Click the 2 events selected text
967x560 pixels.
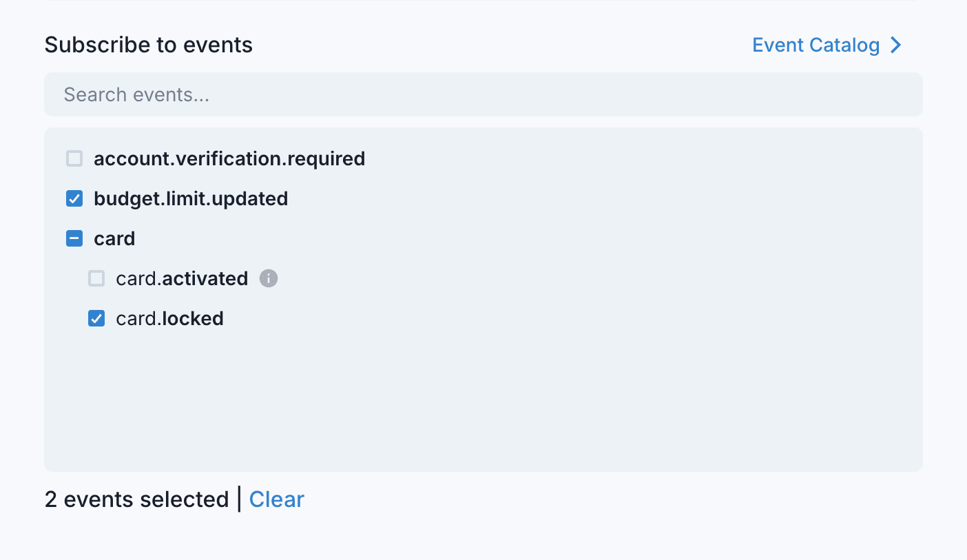[136, 499]
